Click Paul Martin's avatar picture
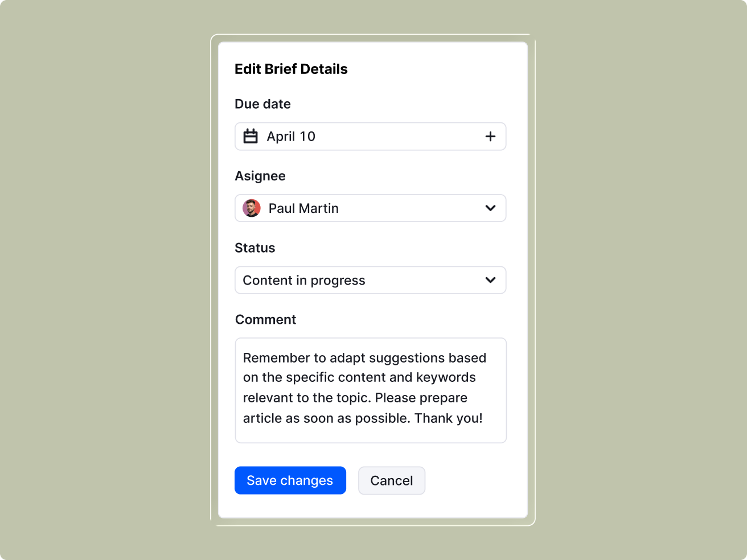 click(x=252, y=208)
